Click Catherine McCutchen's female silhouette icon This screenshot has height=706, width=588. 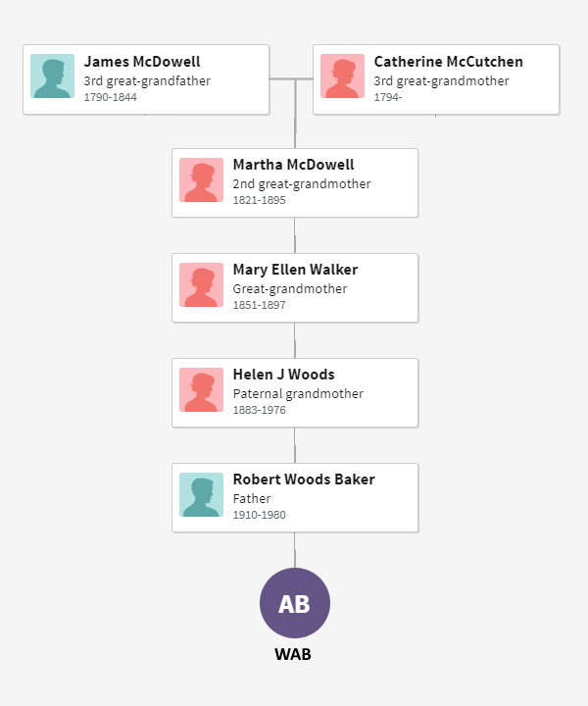(342, 76)
